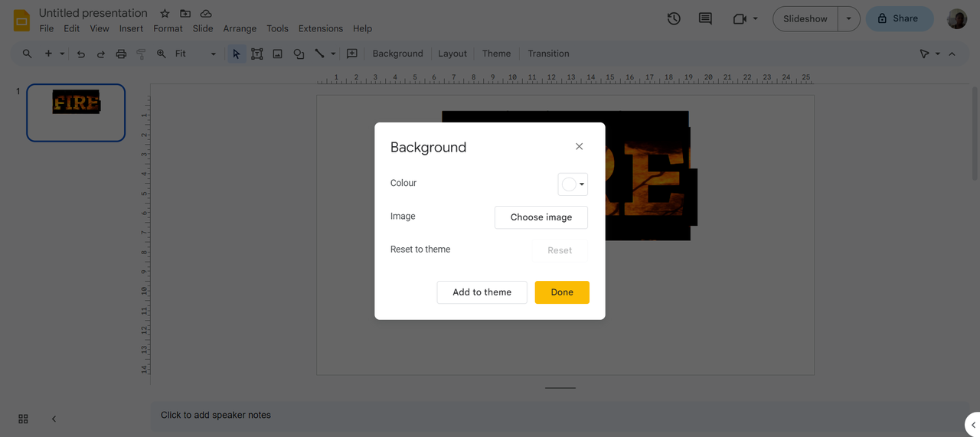Open the Edit menu
The image size is (980, 437).
point(71,28)
